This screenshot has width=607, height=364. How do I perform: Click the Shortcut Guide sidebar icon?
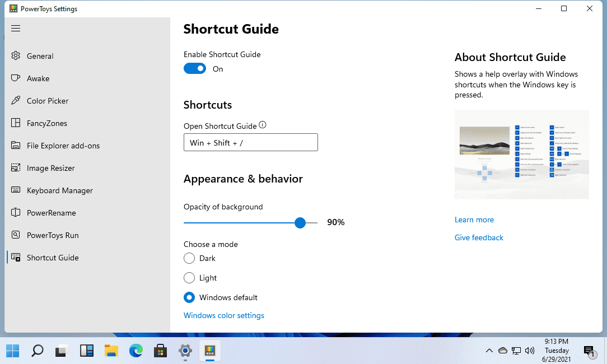pos(16,258)
